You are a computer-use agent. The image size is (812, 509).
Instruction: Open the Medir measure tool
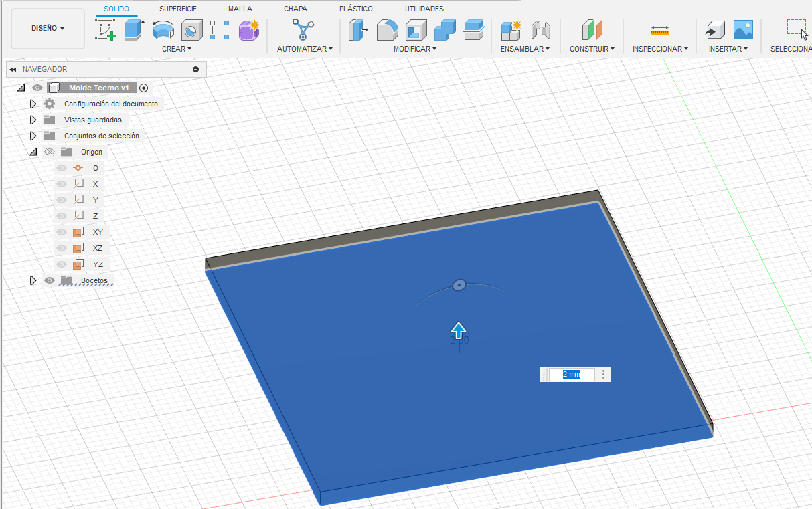tap(660, 29)
